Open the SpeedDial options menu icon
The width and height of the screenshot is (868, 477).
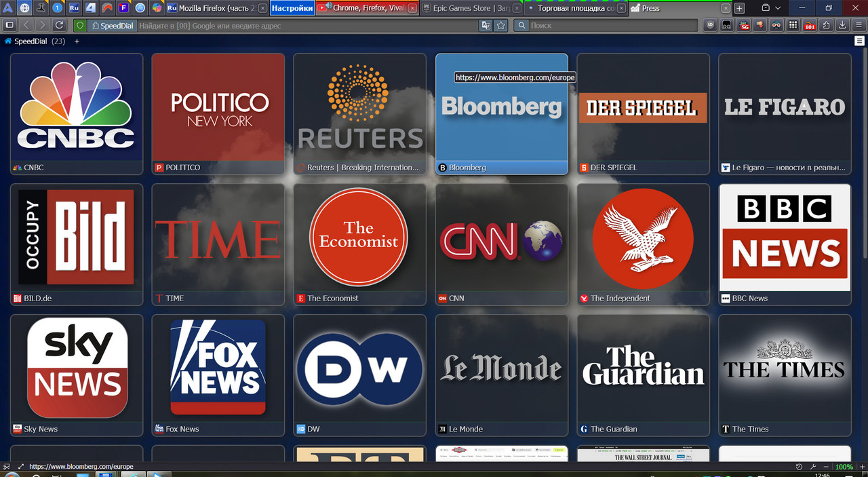click(x=859, y=41)
